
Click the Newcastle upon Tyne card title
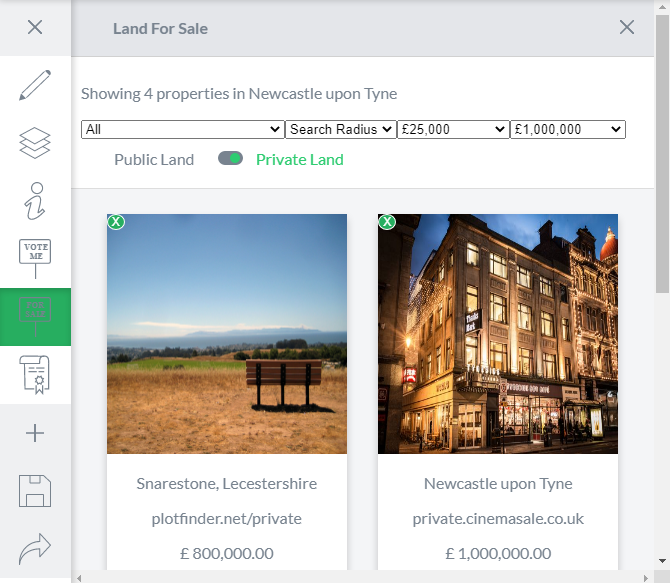pos(498,484)
